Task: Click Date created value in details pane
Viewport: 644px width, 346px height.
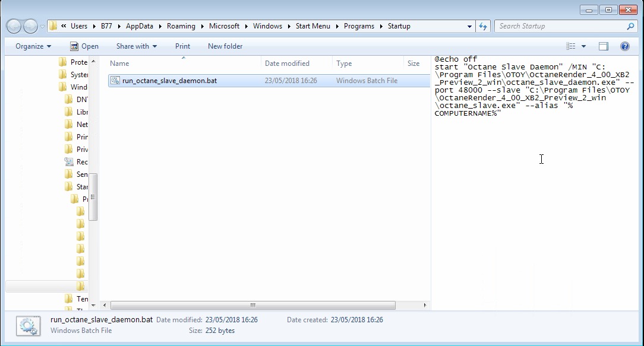Action: 357,320
